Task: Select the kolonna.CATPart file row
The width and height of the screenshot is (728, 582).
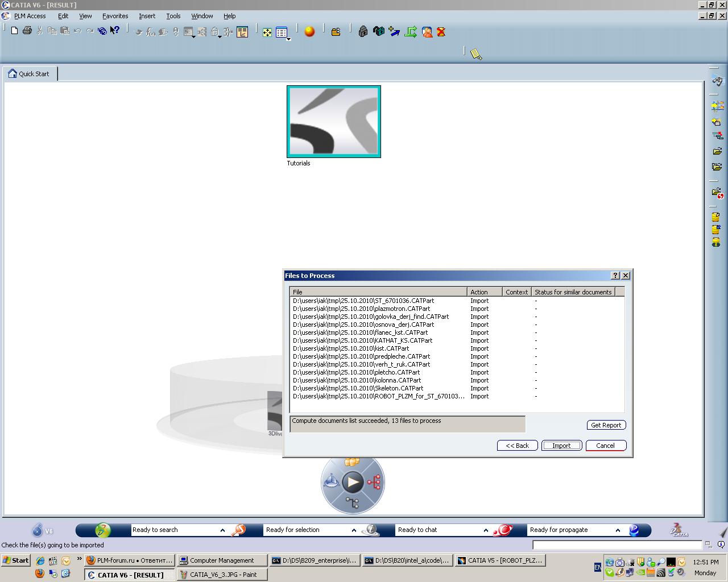Action: coord(457,380)
